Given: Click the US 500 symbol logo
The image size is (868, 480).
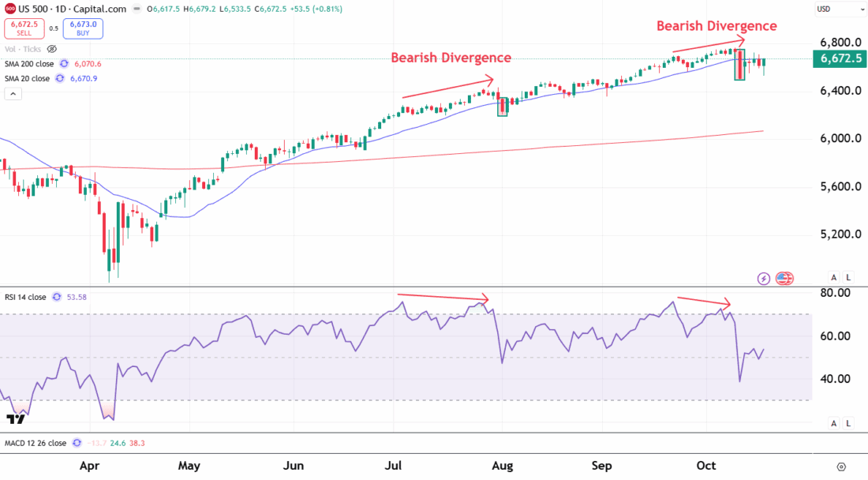Looking at the screenshot, I should coord(9,9).
